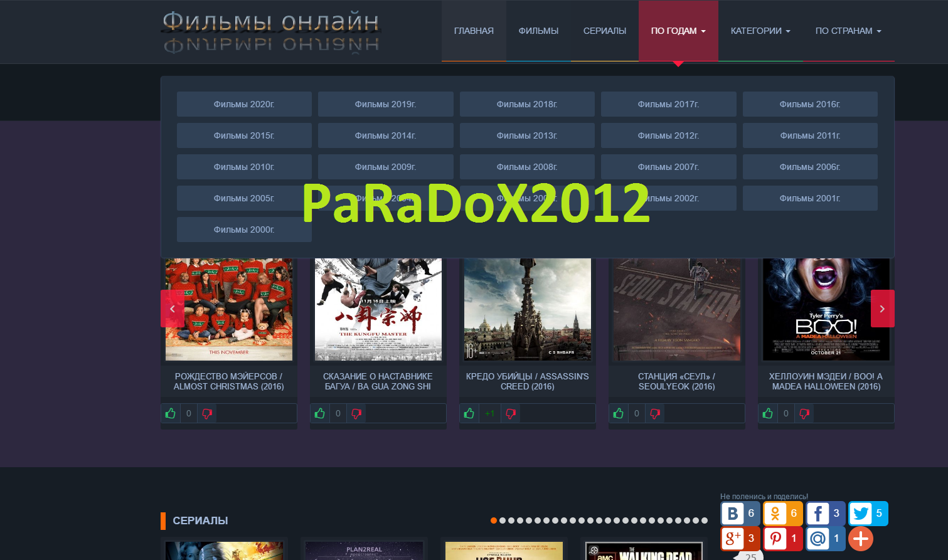
Task: Thumbs up the Ba Gua Zong Shi movie
Action: pyautogui.click(x=320, y=413)
